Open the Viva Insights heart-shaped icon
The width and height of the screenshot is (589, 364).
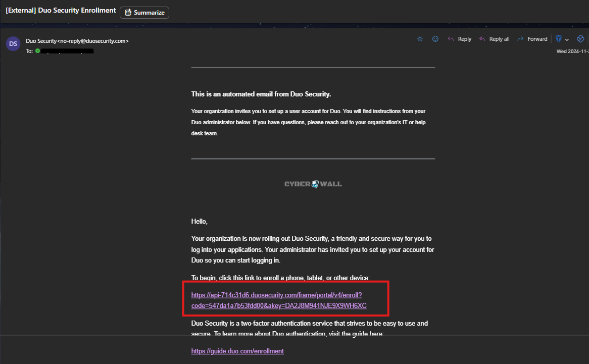pyautogui.click(x=580, y=39)
